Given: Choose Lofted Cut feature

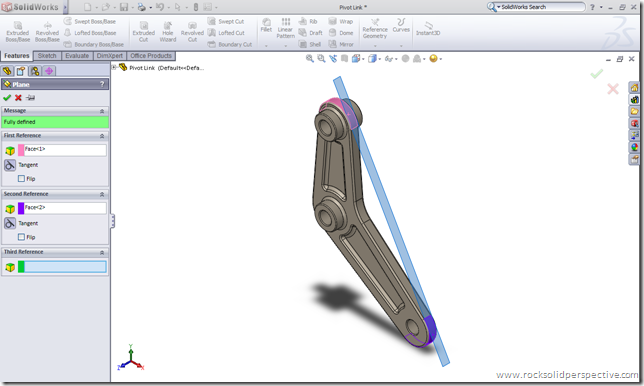Looking at the screenshot, I should pos(226,33).
